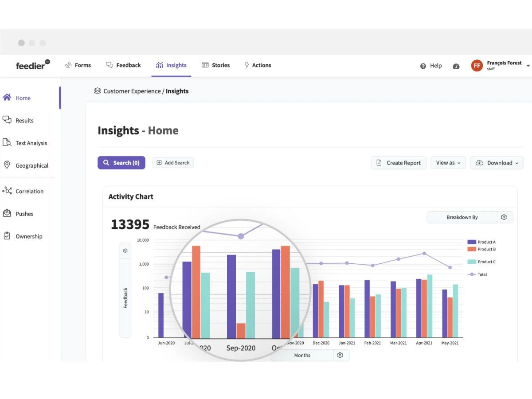Click the Search (0) button
Image resolution: width=532 pixels, height=399 pixels.
click(x=121, y=163)
